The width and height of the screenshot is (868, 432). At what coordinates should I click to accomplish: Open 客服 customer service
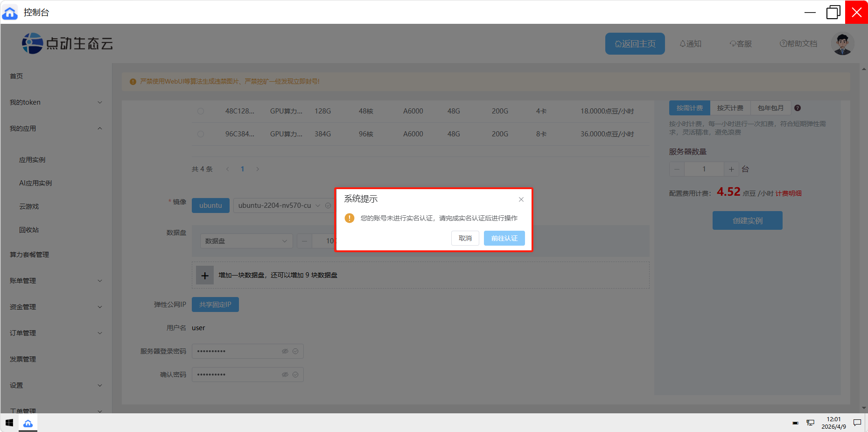pos(741,44)
